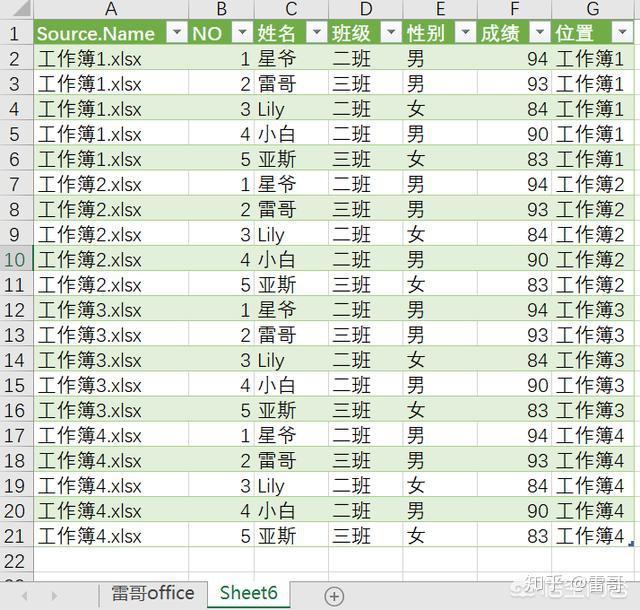640x610 pixels.
Task: Click score 93 in row 8
Action: (x=537, y=210)
